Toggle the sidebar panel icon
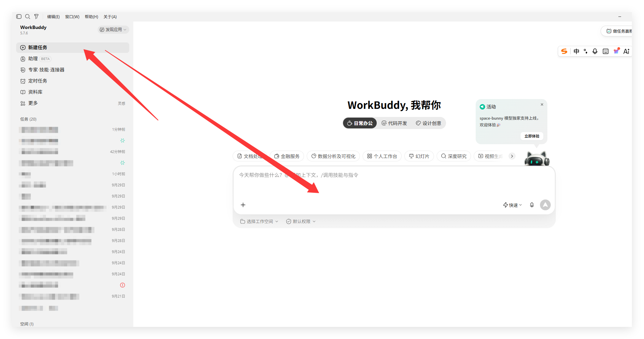The width and height of the screenshot is (644, 339). coord(19,17)
